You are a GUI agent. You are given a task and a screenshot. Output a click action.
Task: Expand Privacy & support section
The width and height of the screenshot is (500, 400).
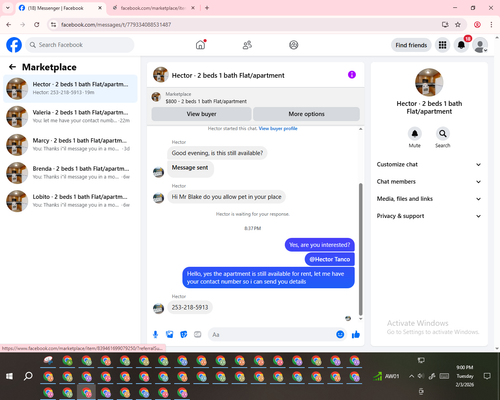click(429, 216)
